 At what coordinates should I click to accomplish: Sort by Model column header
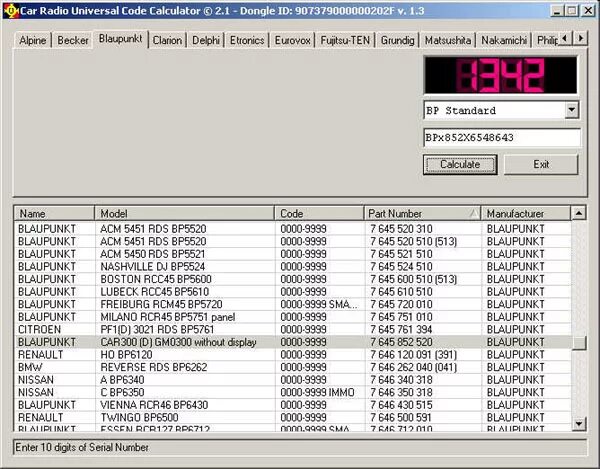click(184, 213)
